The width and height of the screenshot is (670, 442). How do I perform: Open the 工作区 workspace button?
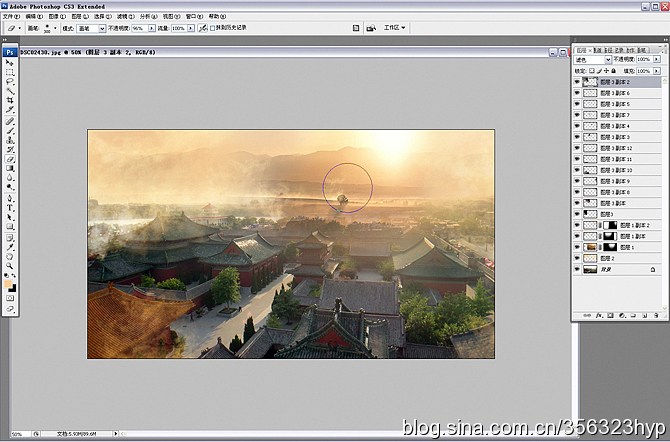[394, 28]
